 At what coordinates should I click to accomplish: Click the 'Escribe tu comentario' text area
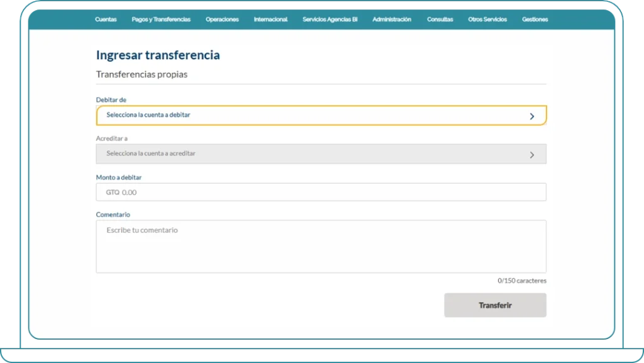[x=321, y=245]
